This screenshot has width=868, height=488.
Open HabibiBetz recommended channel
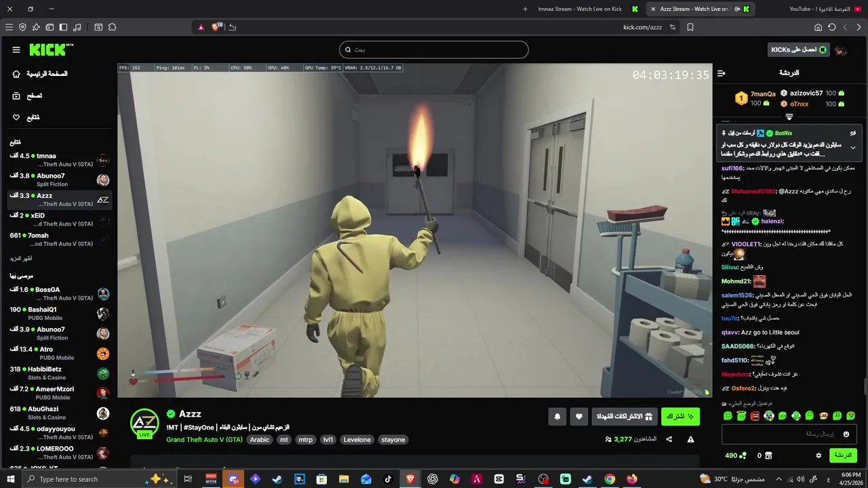point(60,373)
